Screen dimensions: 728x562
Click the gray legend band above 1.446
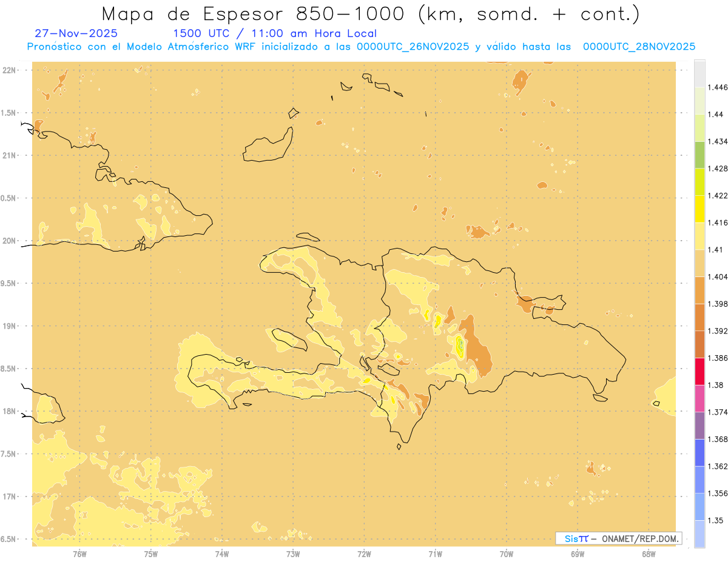coord(699,73)
